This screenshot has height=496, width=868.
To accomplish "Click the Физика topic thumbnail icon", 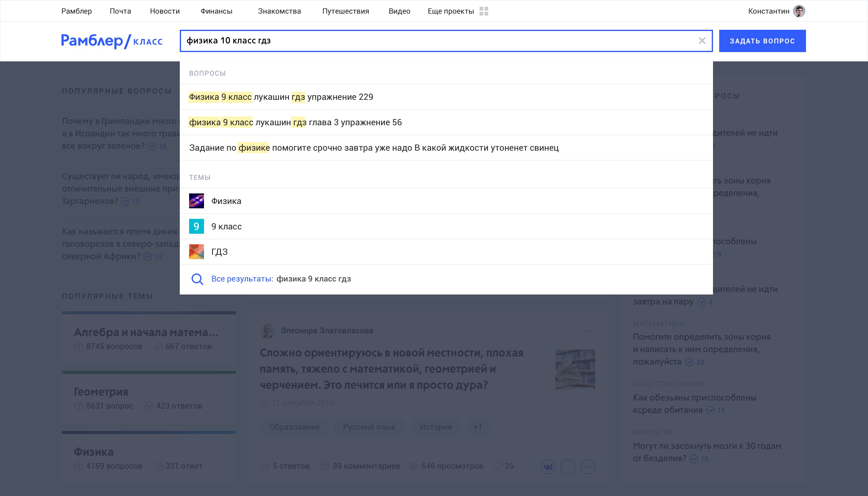I will [x=197, y=201].
